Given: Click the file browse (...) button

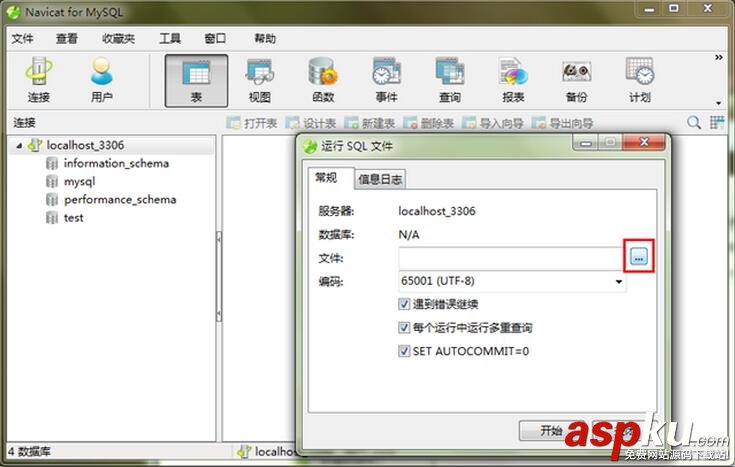Looking at the screenshot, I should pyautogui.click(x=638, y=256).
